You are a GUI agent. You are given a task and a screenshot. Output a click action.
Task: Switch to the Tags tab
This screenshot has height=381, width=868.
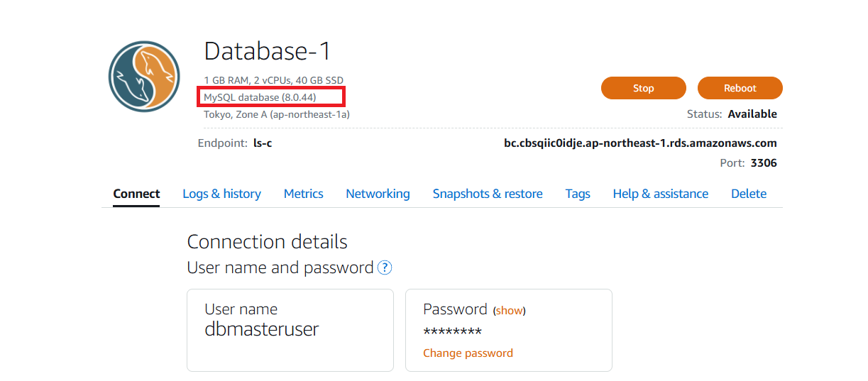(578, 194)
